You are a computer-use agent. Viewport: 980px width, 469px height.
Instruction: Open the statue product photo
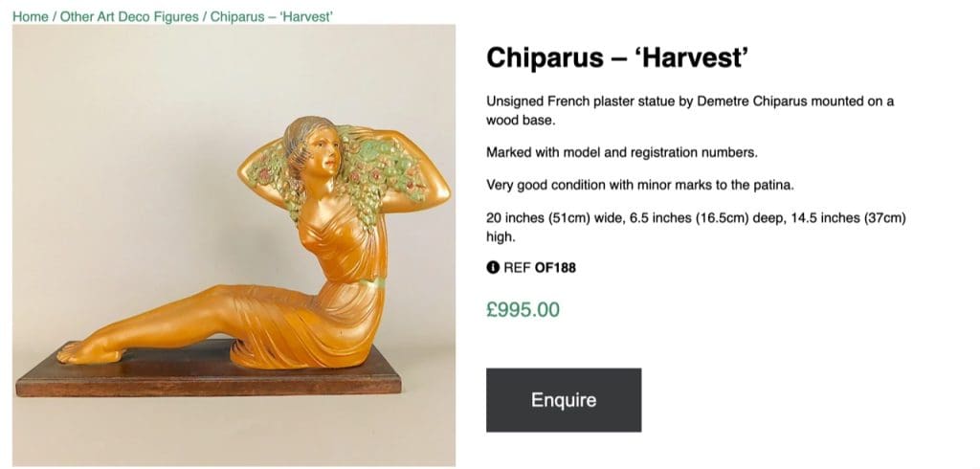tap(234, 245)
